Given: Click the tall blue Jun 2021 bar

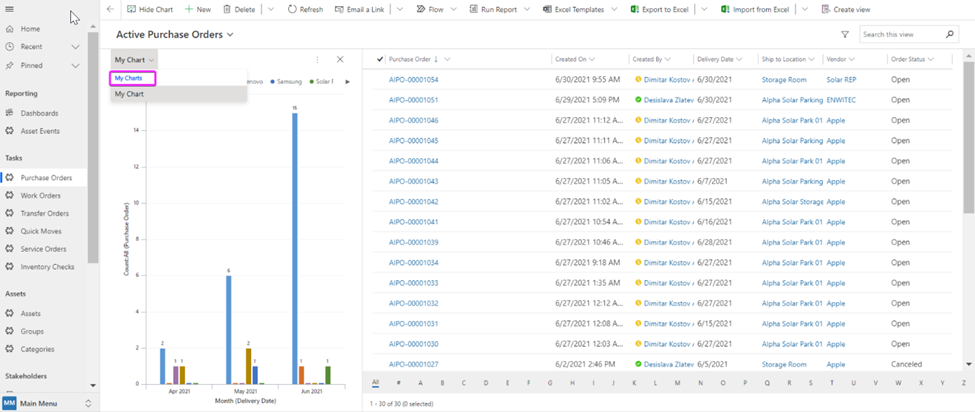Looking at the screenshot, I should pos(295,248).
